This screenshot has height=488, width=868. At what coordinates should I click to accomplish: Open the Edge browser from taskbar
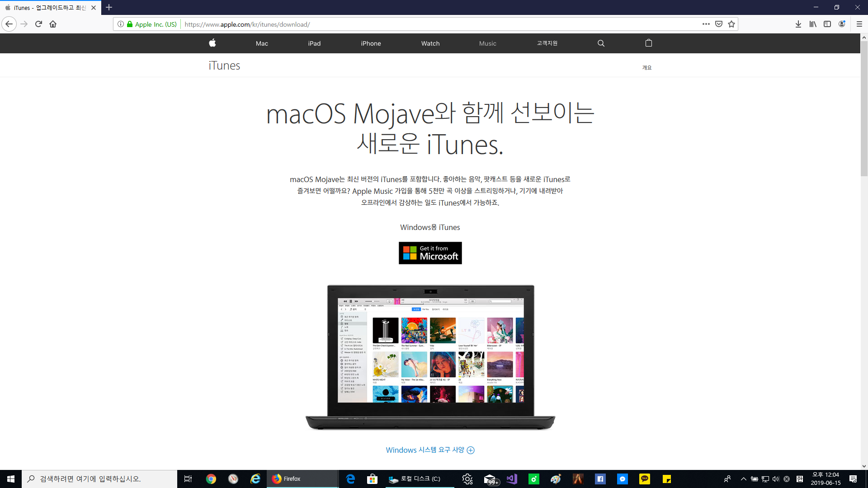tap(350, 479)
